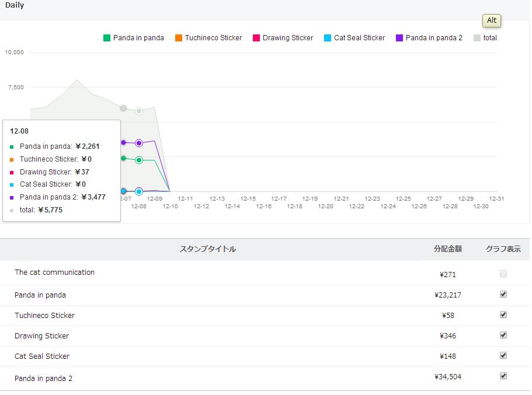Click the pink Drawing Sticker legend swatch
The width and height of the screenshot is (532, 395).
[256, 38]
